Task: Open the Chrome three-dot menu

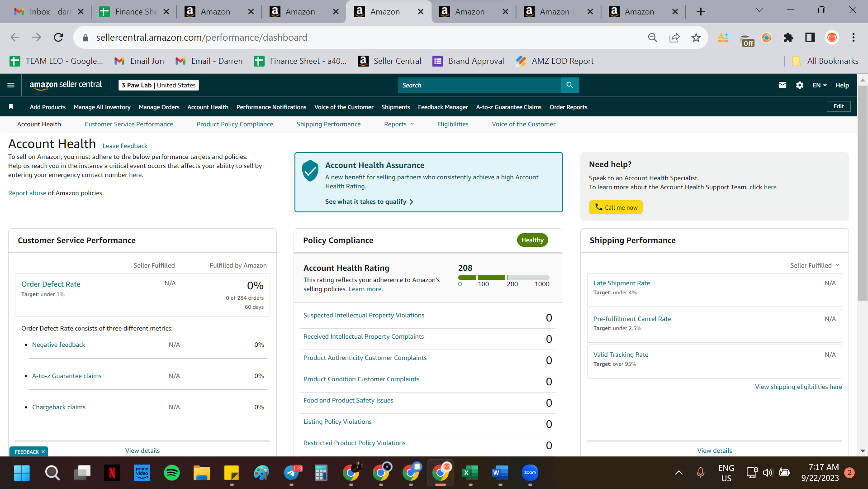Action: point(854,38)
